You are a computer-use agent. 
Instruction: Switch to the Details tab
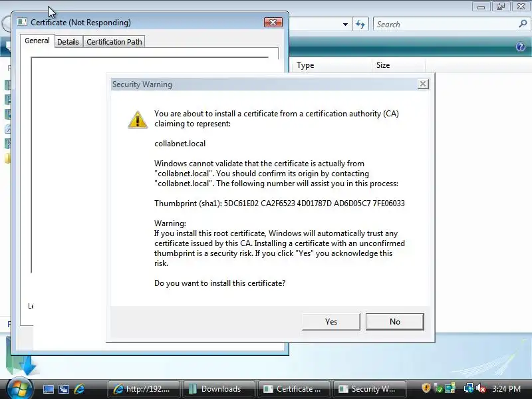pos(68,42)
